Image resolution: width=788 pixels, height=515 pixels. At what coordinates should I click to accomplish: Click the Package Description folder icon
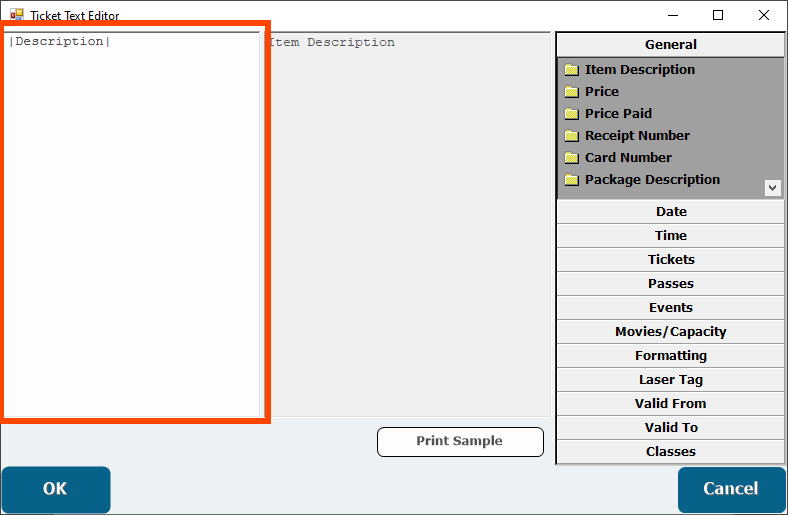click(572, 180)
